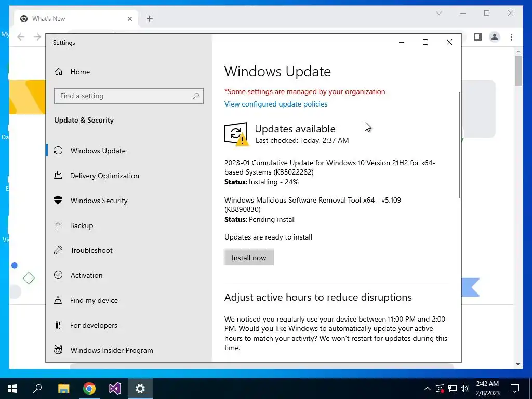Open the Windows Security page
This screenshot has height=399, width=532.
(129, 200)
